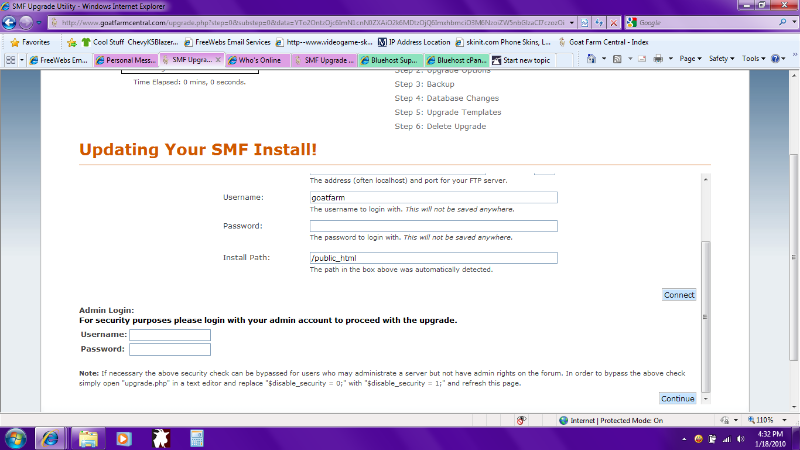The height and width of the screenshot is (450, 800).
Task: Stop loading with the red X button
Action: 614,23
